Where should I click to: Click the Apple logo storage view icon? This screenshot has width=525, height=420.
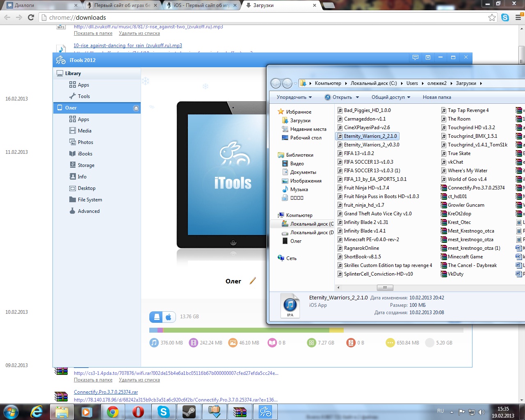168,317
